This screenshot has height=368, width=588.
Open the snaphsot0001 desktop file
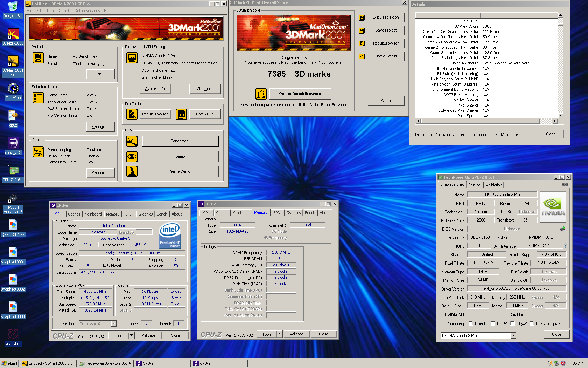(x=13, y=255)
